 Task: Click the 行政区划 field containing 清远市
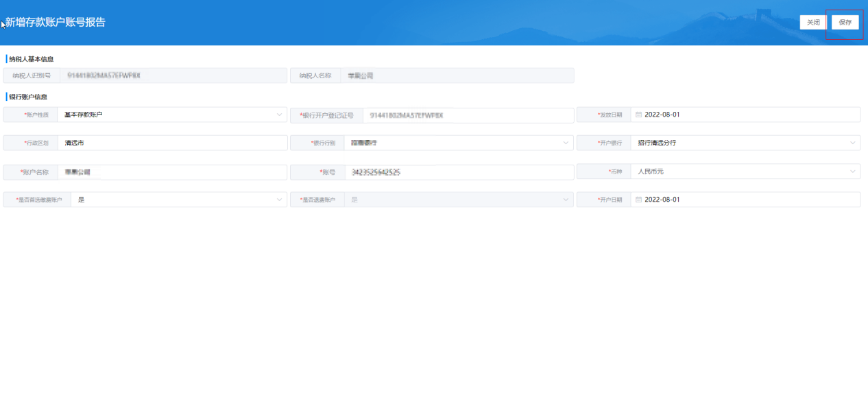171,143
